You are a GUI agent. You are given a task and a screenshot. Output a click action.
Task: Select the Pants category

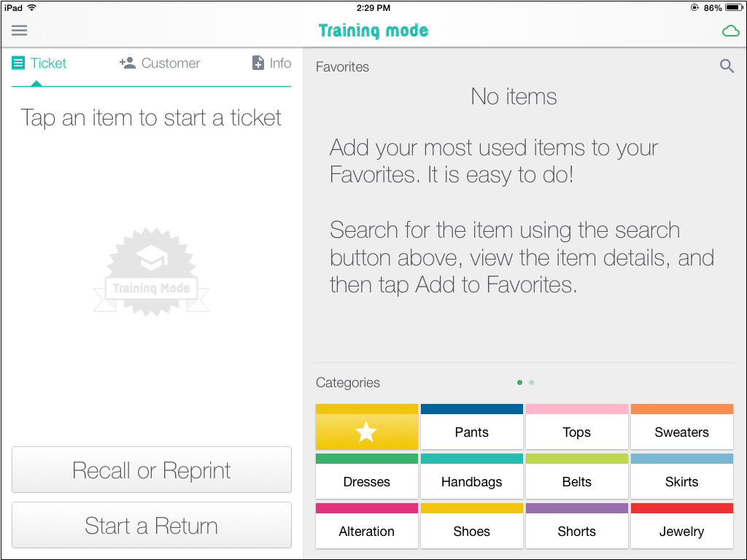point(472,427)
